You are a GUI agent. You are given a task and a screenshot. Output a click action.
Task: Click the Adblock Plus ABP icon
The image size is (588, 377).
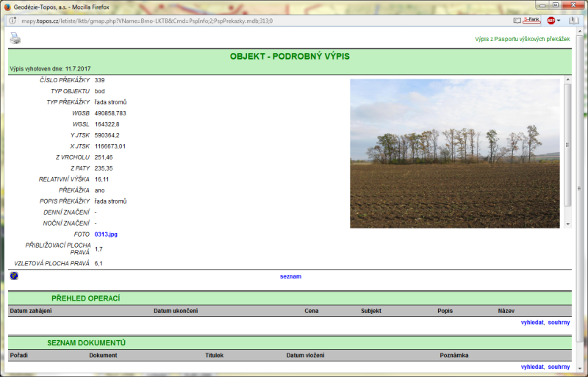(551, 21)
